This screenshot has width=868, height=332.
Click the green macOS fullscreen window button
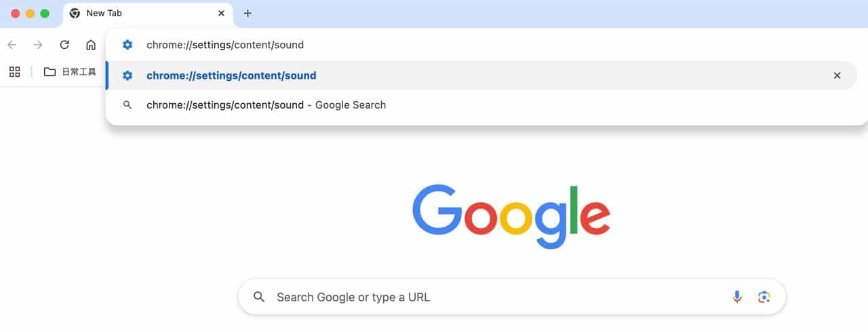click(45, 14)
